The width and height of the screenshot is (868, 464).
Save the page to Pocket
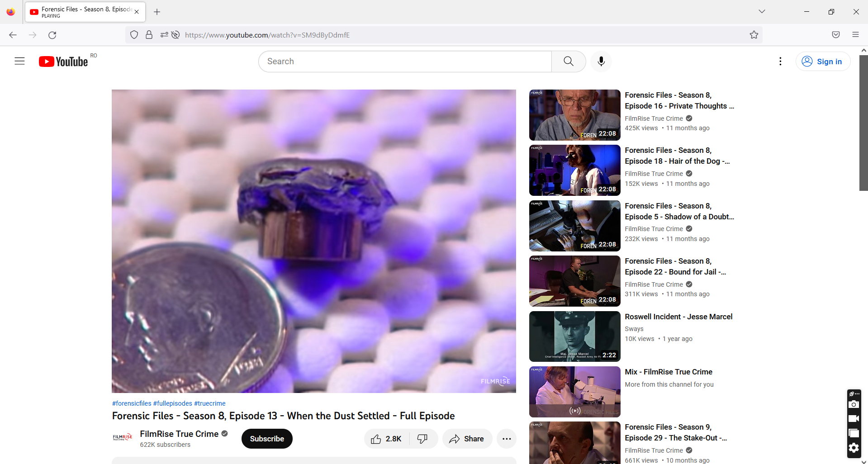(x=835, y=34)
